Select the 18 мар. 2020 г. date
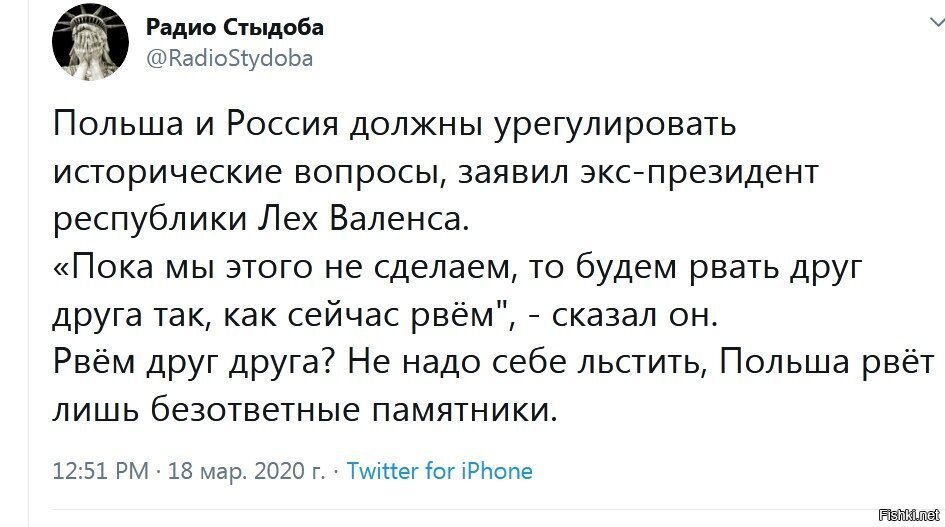The image size is (945, 527). pos(246,471)
